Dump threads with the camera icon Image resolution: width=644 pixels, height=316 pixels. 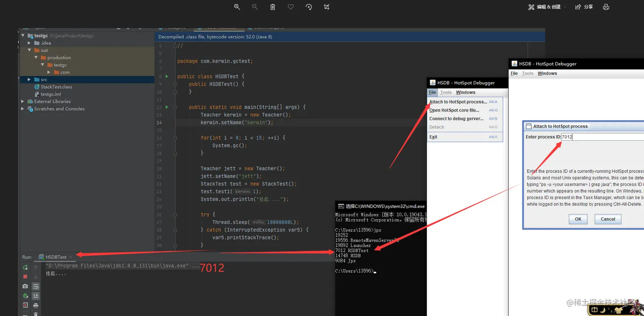(x=25, y=286)
